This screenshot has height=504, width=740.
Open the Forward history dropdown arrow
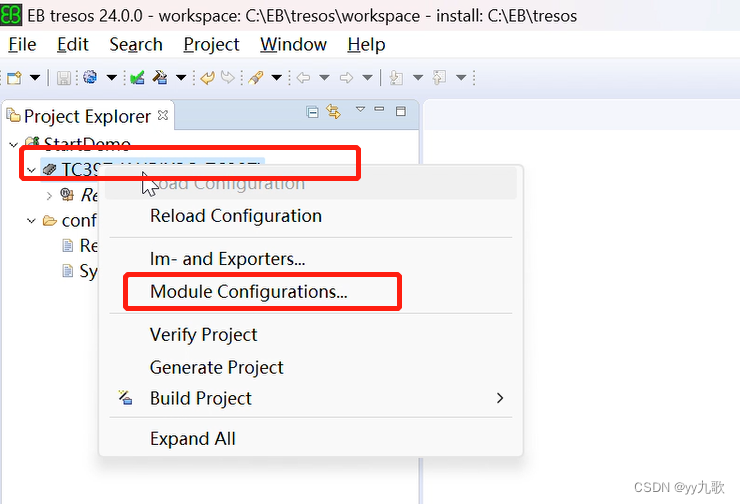(368, 77)
